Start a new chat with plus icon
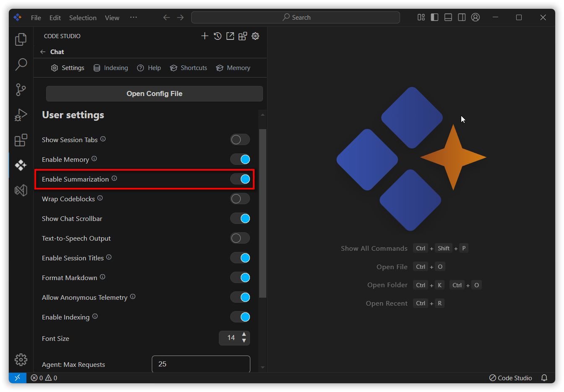Viewport: 564px width, 392px height. [x=205, y=36]
